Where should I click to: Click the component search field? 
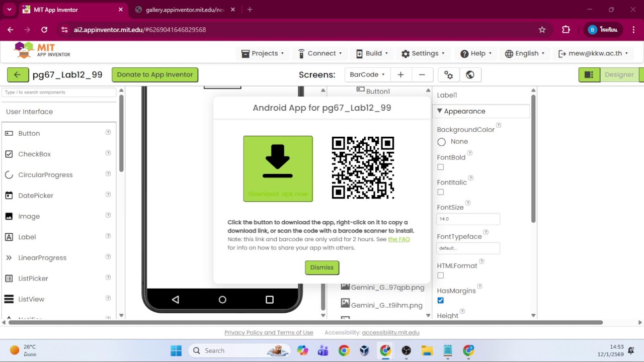coord(59,93)
